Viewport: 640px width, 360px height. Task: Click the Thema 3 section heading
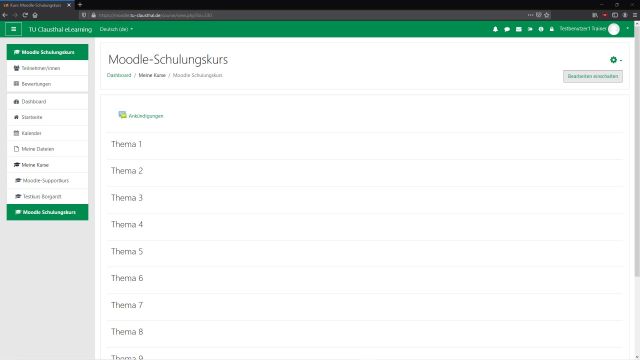tap(127, 198)
